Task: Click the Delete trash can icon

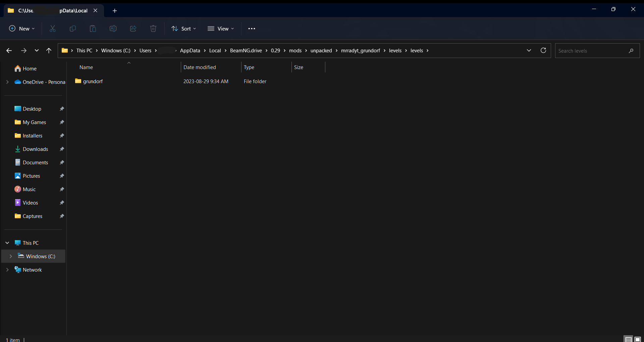Action: click(153, 28)
